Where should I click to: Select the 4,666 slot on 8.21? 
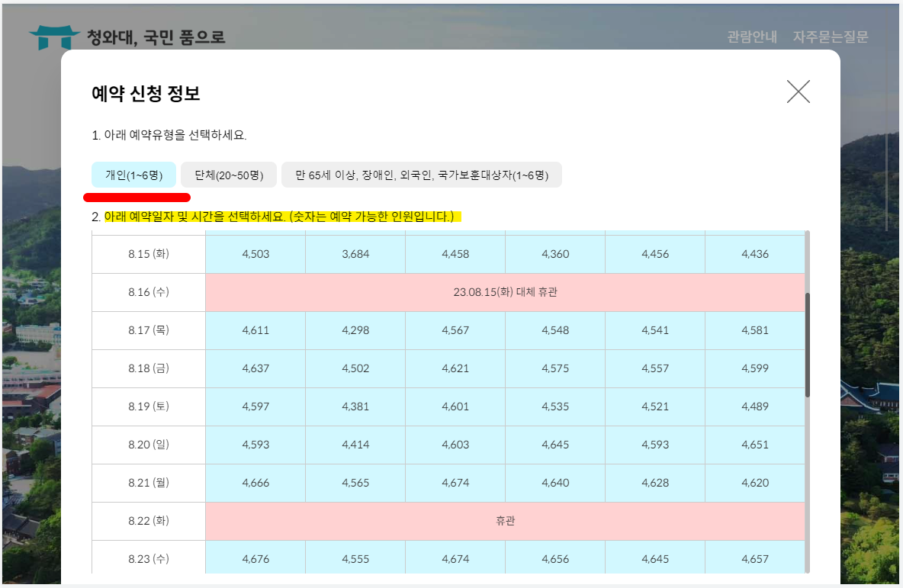(255, 482)
